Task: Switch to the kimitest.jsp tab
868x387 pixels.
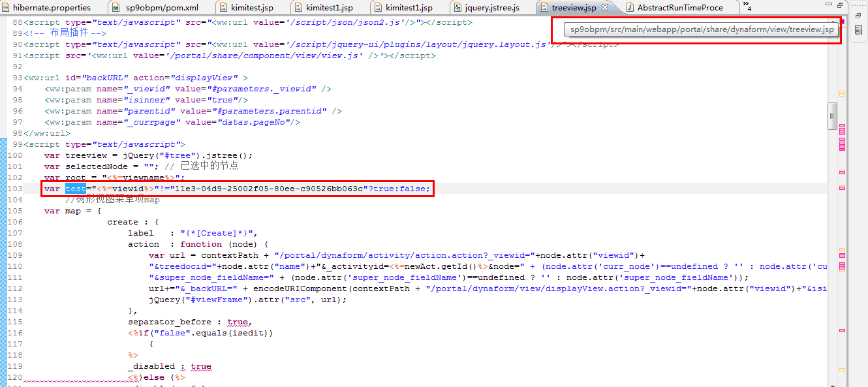Action: (253, 8)
